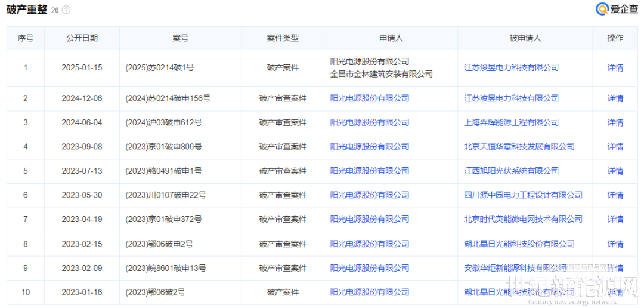Viewport: 644px width, 308px height.
Task: Open 详情 for case (2024)沪03破申612号
Action: (615, 122)
